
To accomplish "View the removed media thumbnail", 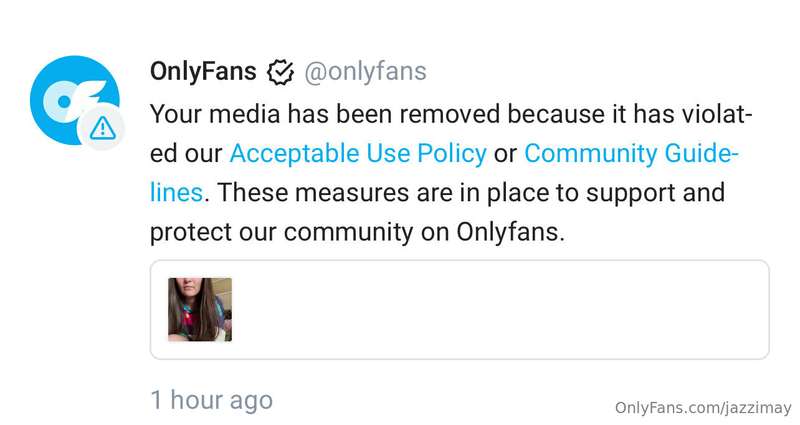I will pyautogui.click(x=200, y=309).
